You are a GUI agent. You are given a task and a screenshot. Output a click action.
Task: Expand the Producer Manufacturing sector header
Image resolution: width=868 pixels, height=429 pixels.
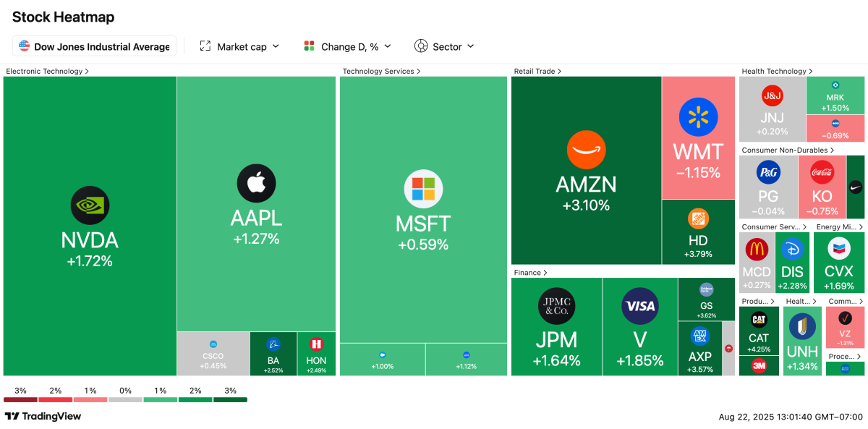pyautogui.click(x=758, y=301)
